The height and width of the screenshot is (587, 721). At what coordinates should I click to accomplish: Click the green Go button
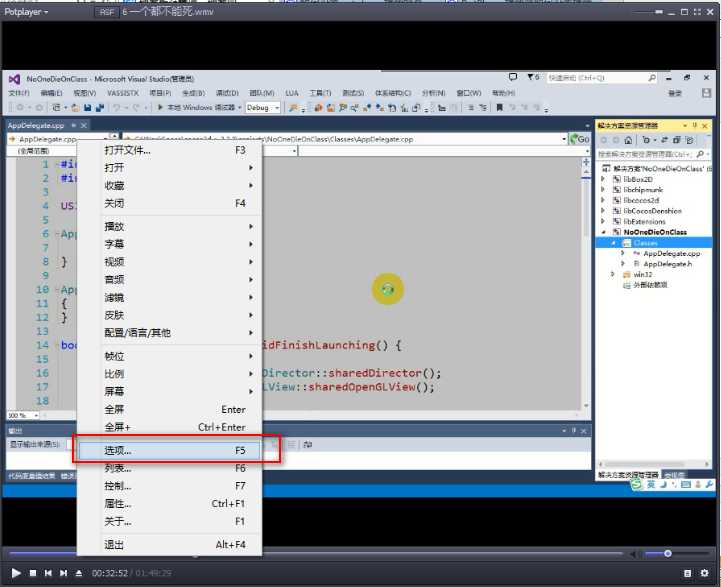[580, 139]
